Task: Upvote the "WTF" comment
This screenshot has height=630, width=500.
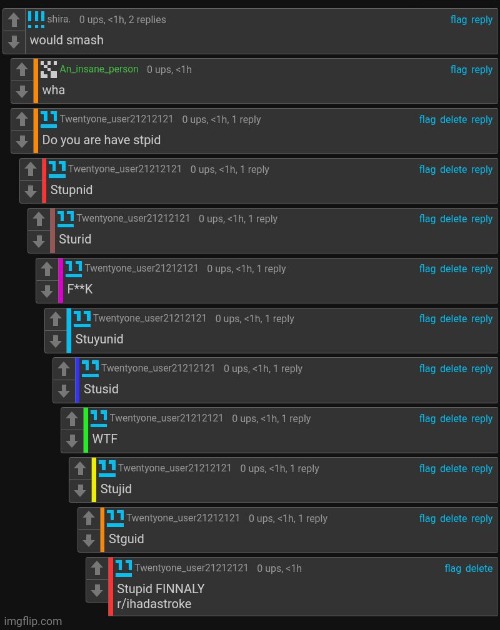Action: 72,419
